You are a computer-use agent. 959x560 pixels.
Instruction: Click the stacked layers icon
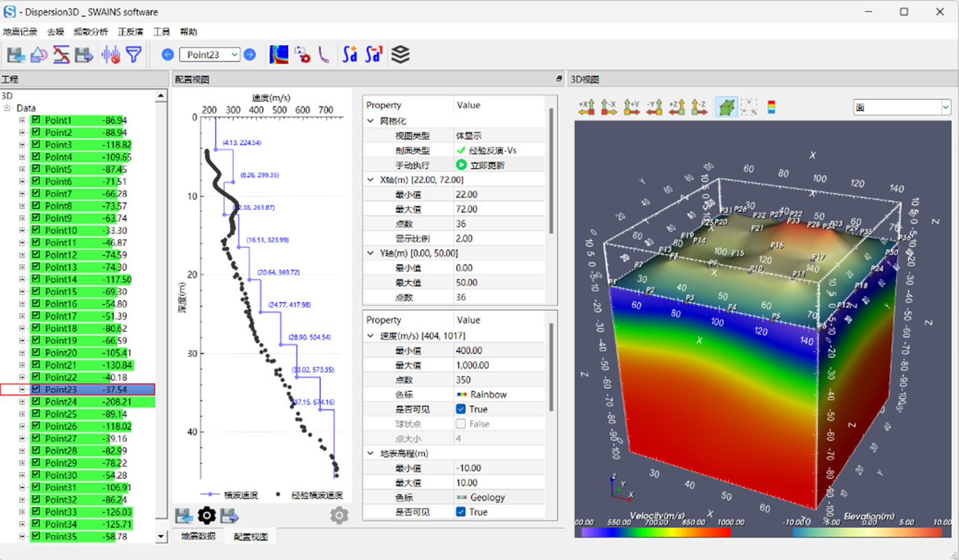(x=400, y=55)
